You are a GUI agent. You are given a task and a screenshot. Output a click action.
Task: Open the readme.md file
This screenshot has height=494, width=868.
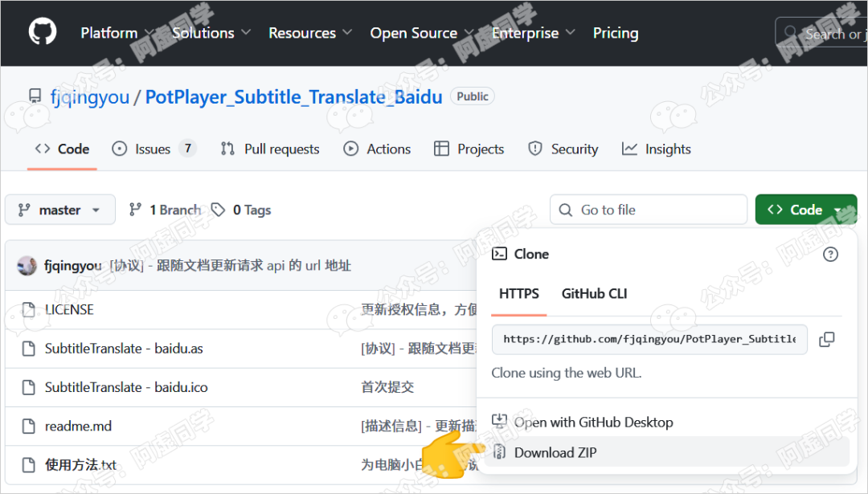click(78, 426)
